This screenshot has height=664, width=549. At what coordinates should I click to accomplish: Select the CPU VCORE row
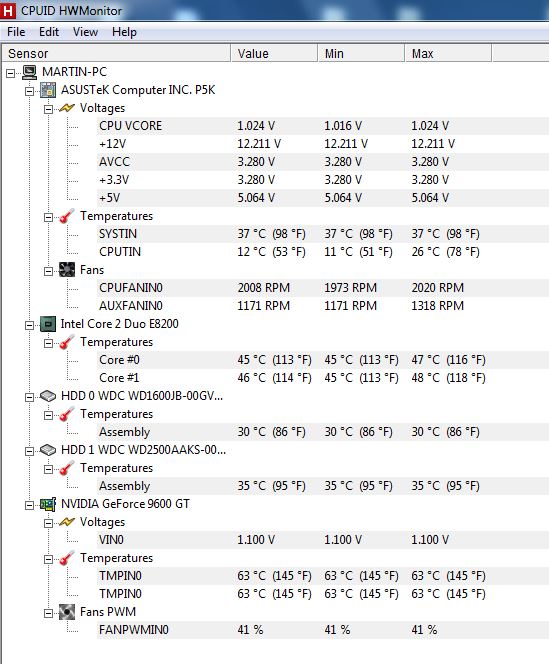(323, 126)
